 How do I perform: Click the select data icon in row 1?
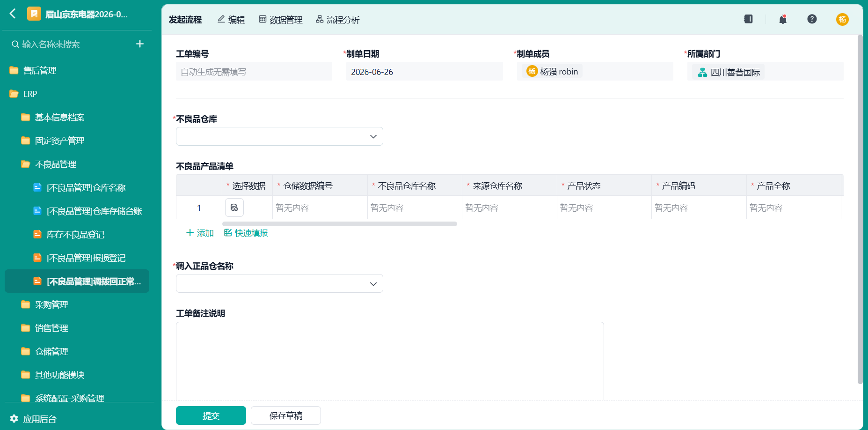[x=234, y=208]
